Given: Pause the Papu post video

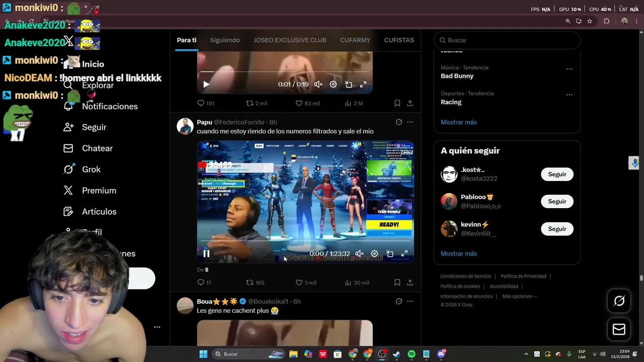Looking at the screenshot, I should [206, 253].
